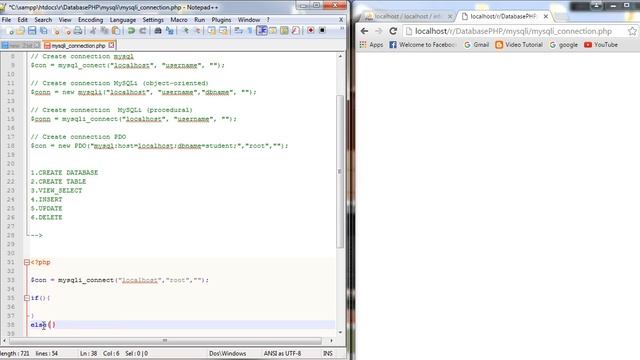Screen dimensions: 640x360
Task: Start macro recording with the red dot
Action: coord(311,31)
